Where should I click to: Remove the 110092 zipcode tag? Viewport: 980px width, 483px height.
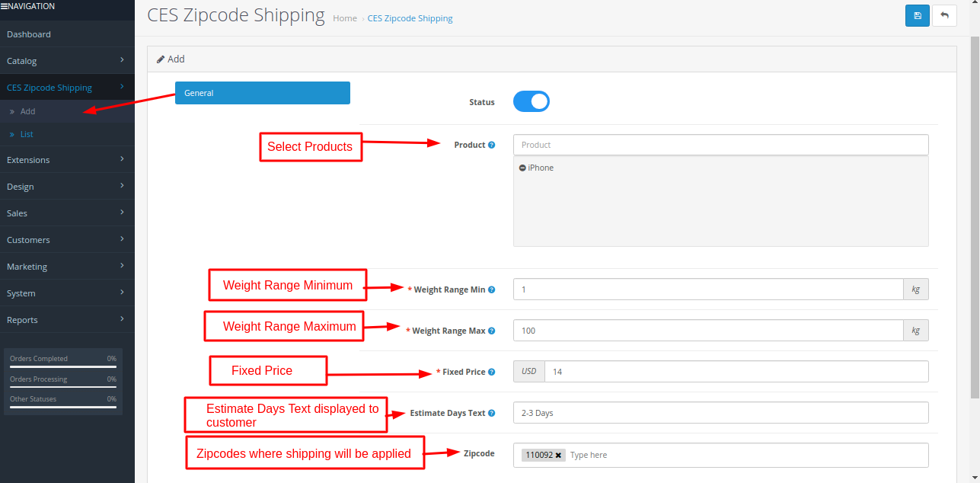558,454
